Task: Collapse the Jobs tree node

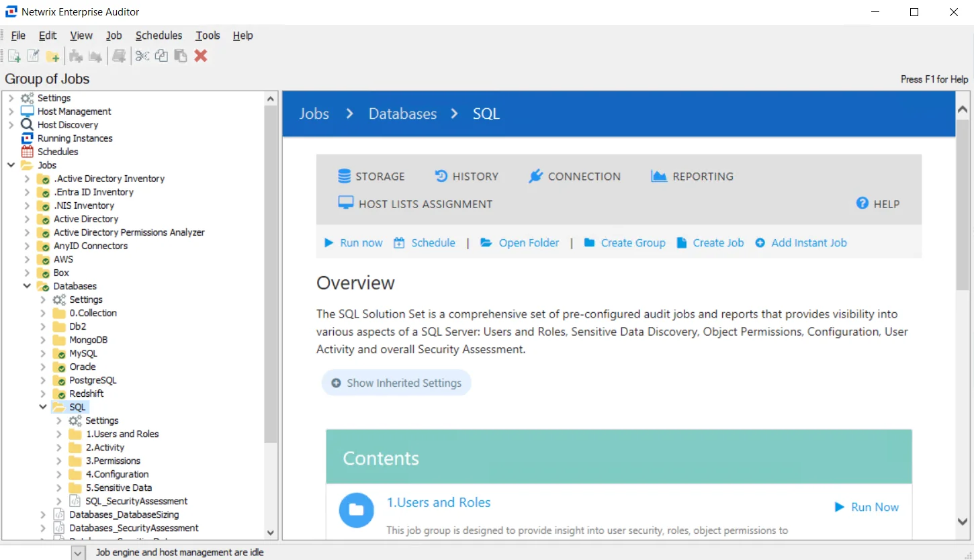Action: point(11,165)
